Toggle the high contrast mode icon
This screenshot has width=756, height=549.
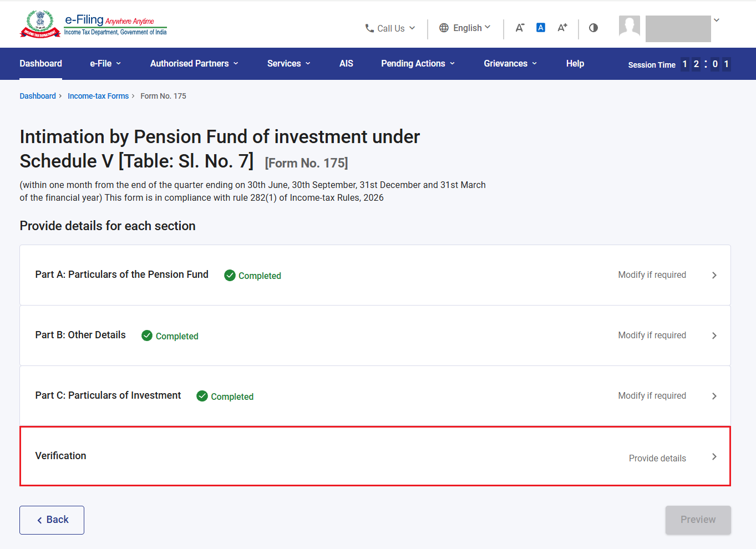593,28
